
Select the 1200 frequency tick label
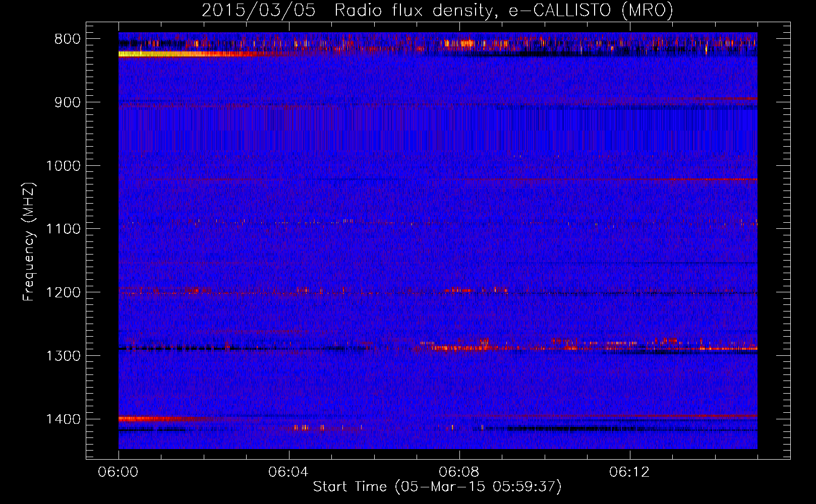click(63, 292)
